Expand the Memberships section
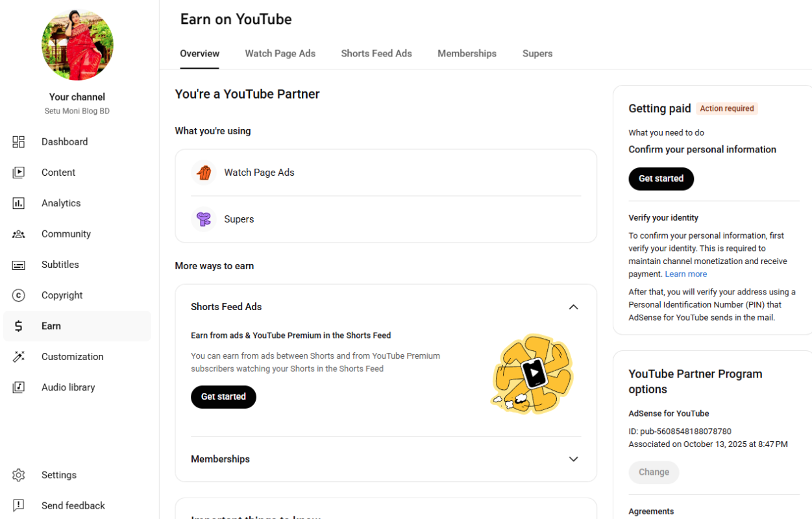 [x=573, y=459]
